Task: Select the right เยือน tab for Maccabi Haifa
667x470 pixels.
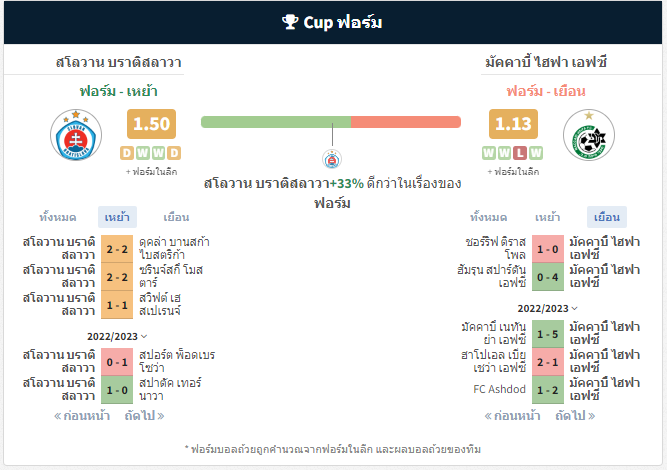Action: [607, 217]
